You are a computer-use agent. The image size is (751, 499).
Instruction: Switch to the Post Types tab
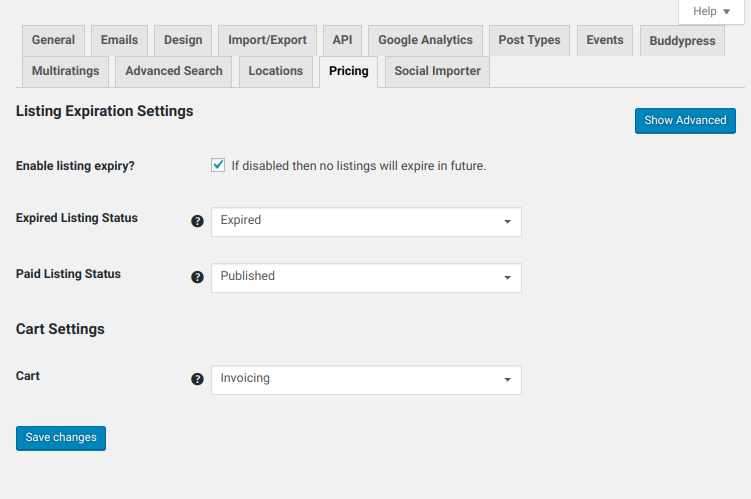(x=529, y=40)
